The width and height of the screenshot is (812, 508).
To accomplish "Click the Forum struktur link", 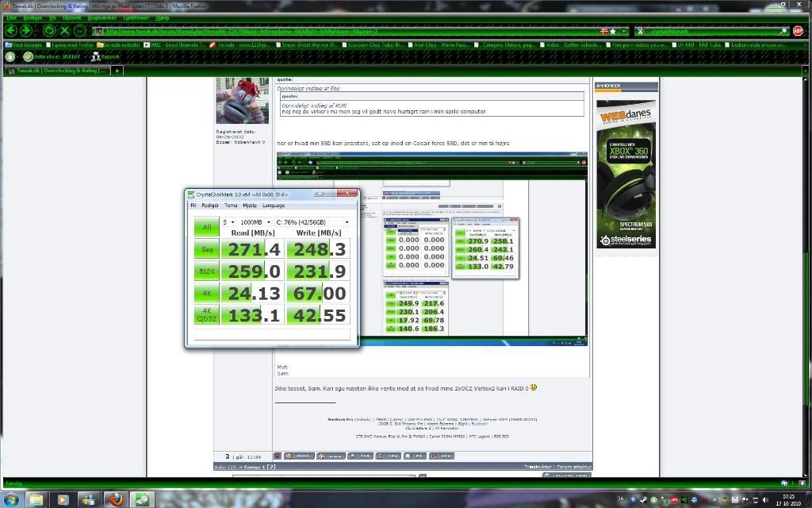I will [574, 467].
